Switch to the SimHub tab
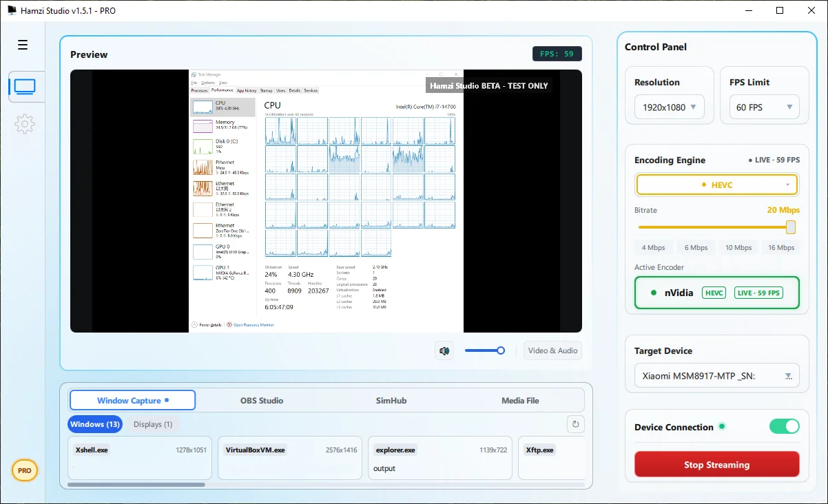The height and width of the screenshot is (504, 828). point(391,400)
